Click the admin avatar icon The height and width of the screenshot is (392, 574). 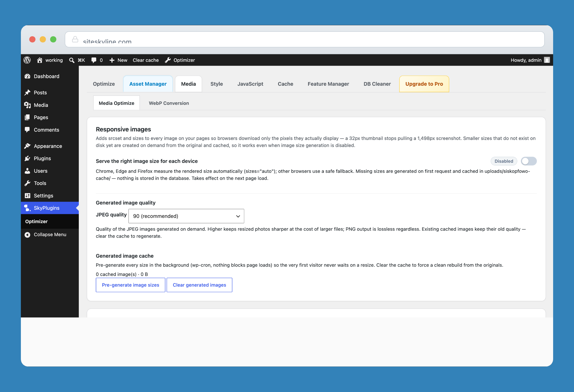547,60
